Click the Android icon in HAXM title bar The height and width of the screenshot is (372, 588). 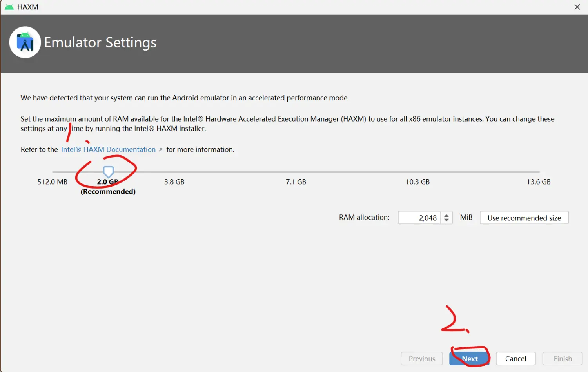[9, 7]
